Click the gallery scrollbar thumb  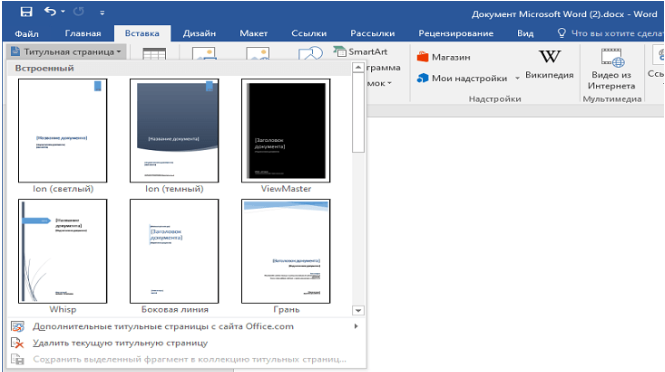tap(358, 112)
